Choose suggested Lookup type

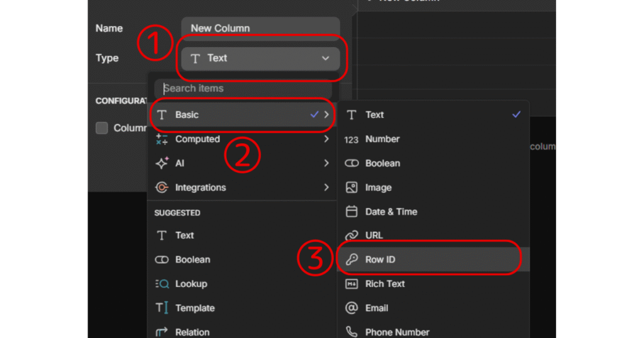point(242,284)
